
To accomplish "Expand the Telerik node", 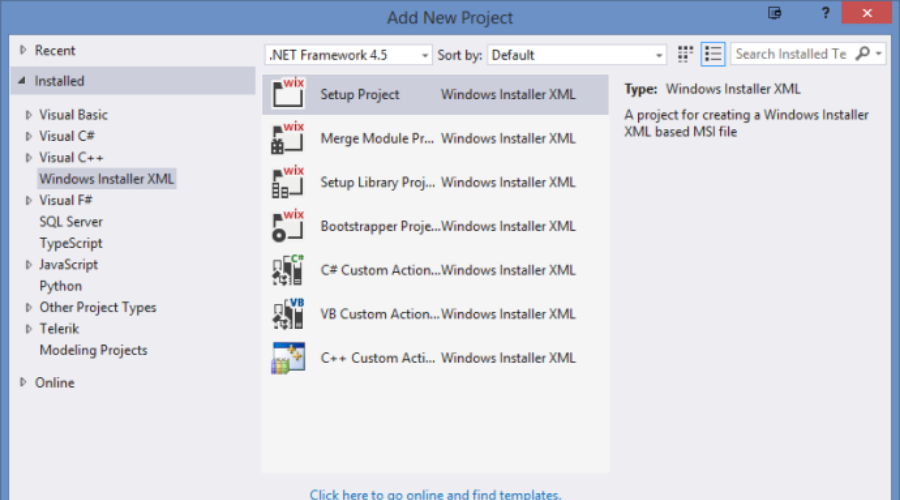I will (x=28, y=329).
